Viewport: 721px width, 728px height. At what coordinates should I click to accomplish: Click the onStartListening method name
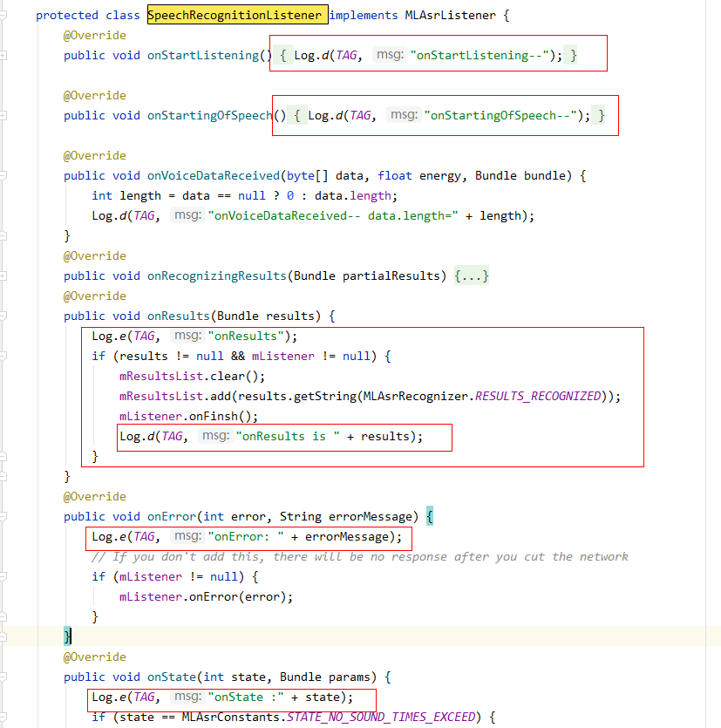tap(203, 55)
